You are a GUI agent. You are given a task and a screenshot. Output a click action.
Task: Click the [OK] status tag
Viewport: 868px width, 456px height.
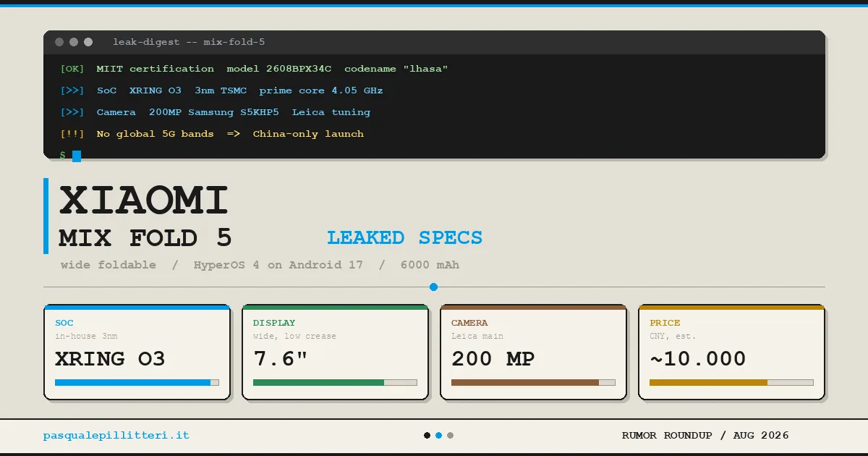[72, 69]
